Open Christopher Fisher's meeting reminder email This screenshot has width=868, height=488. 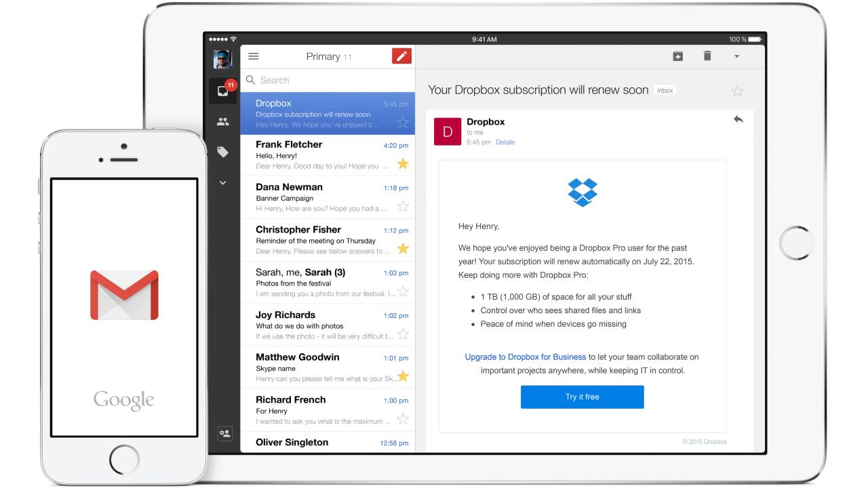[x=328, y=240]
